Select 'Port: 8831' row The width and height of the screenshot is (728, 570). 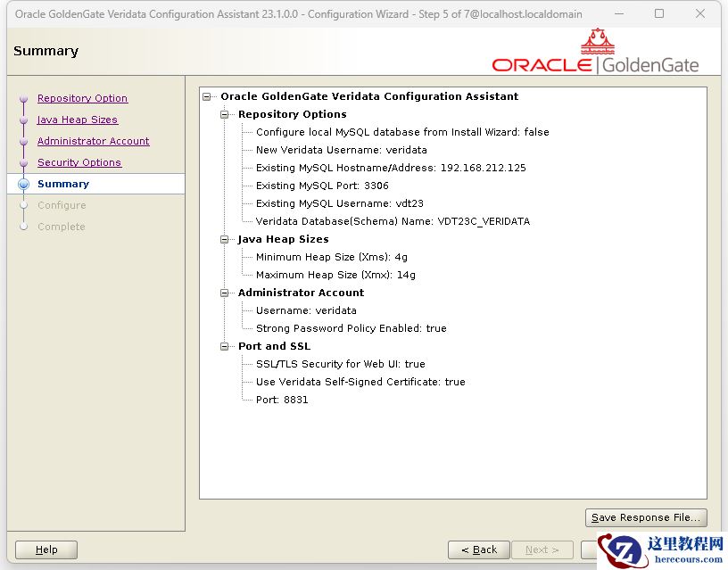[282, 400]
